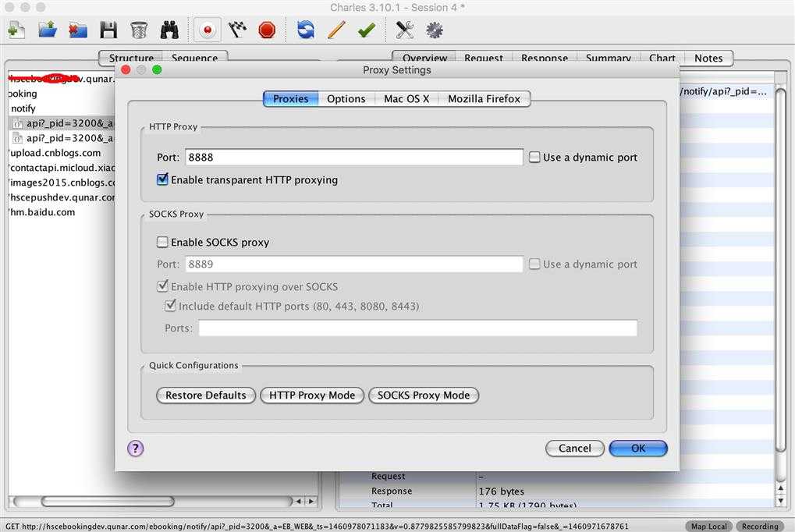
Task: Open Settings with the gear icon
Action: point(435,30)
